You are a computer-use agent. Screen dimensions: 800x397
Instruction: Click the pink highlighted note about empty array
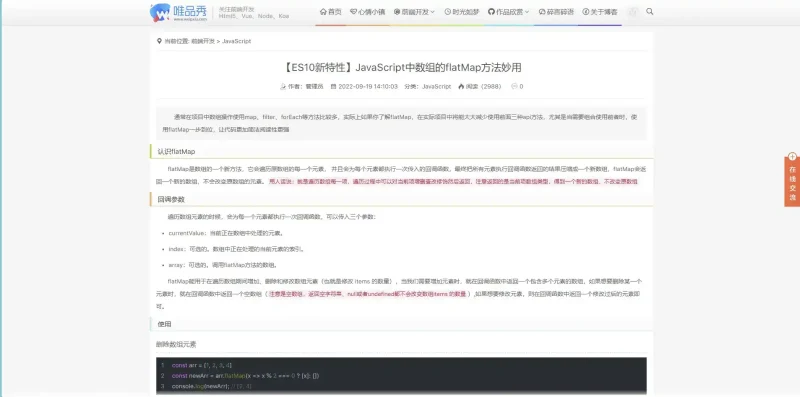click(x=367, y=294)
